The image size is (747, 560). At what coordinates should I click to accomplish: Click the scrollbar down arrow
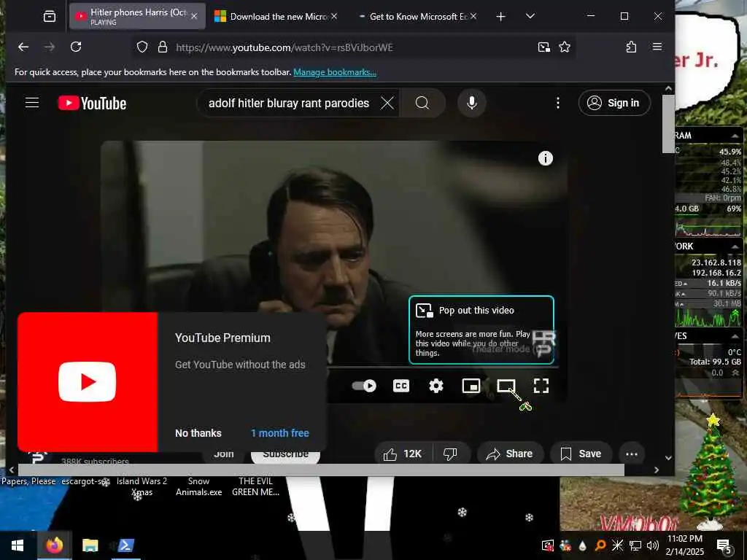668,458
